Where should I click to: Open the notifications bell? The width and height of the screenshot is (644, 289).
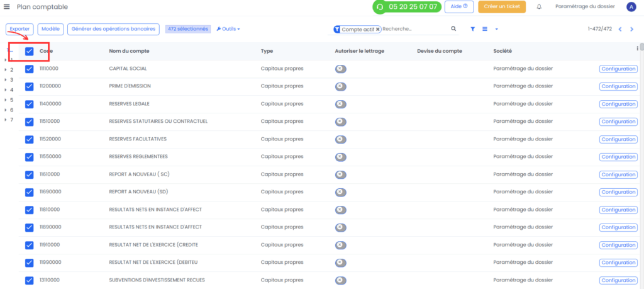click(539, 7)
